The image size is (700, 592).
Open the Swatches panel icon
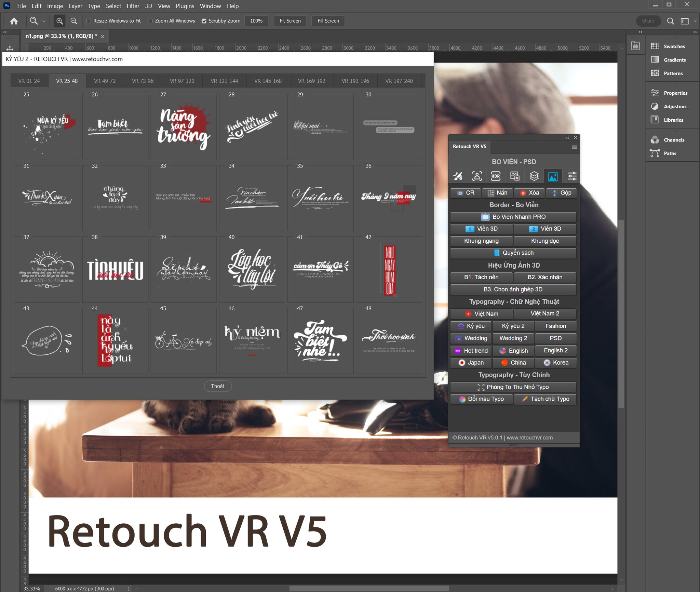tap(655, 46)
